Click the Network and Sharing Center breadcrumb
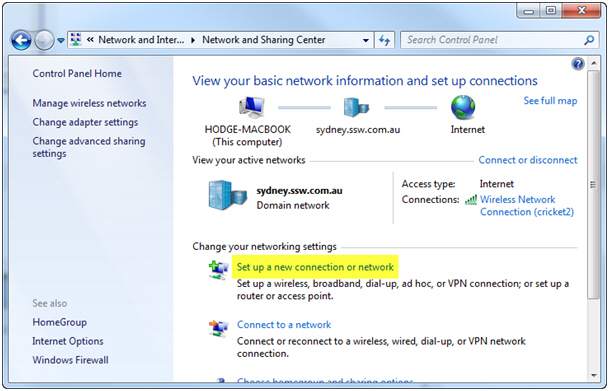 click(x=264, y=40)
